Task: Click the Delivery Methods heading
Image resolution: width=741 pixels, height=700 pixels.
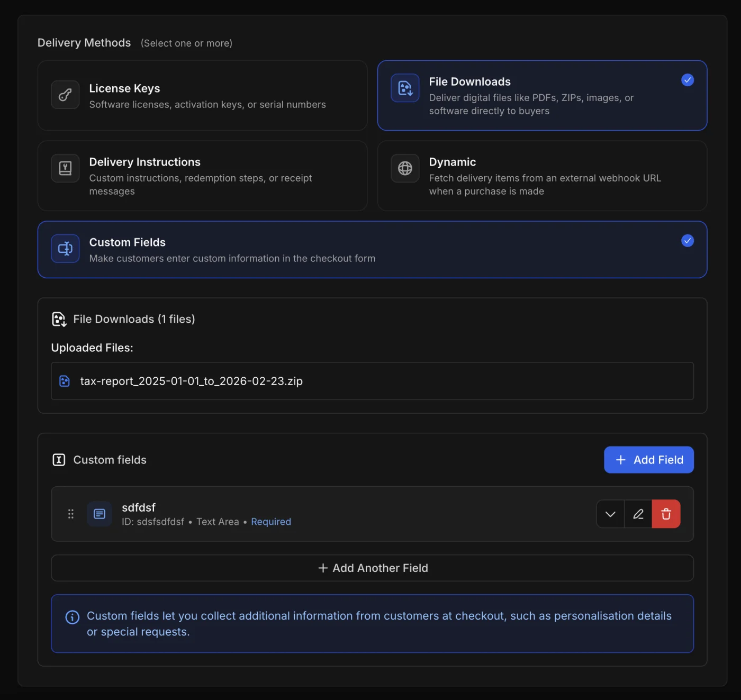Action: 84,43
